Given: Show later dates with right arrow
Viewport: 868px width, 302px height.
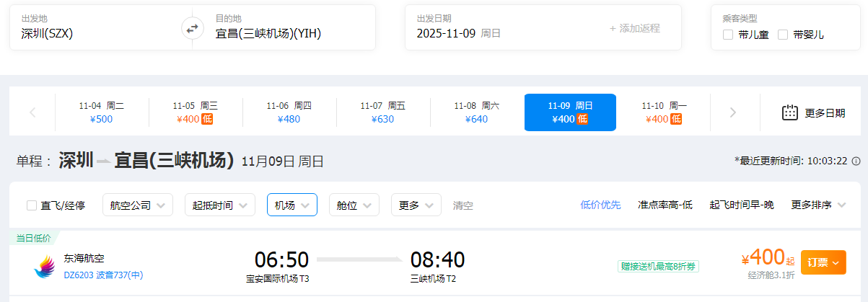Looking at the screenshot, I should 733,112.
